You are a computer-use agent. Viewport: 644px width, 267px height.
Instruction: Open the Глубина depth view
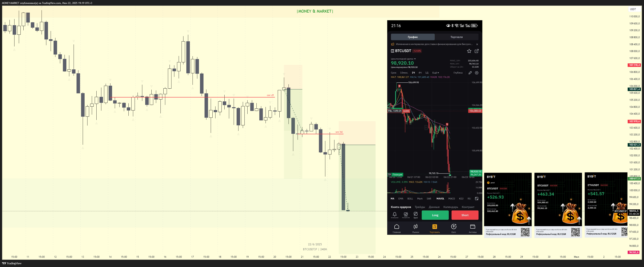(458, 73)
